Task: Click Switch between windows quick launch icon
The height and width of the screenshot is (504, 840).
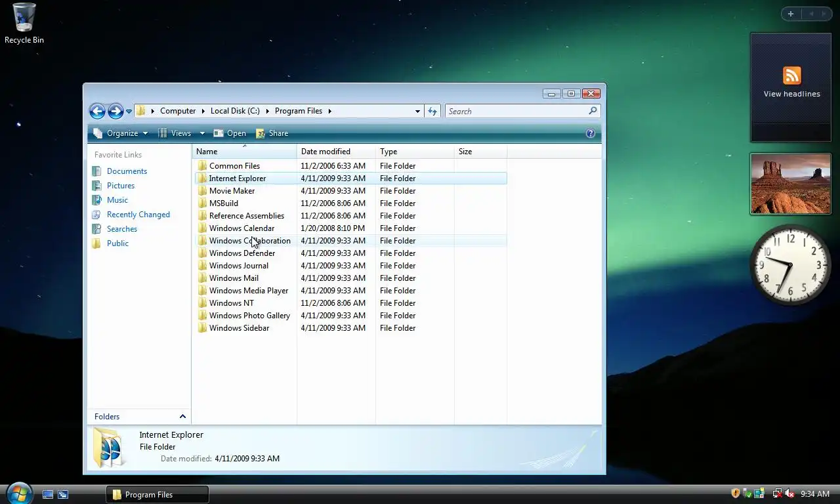Action: pyautogui.click(x=63, y=494)
